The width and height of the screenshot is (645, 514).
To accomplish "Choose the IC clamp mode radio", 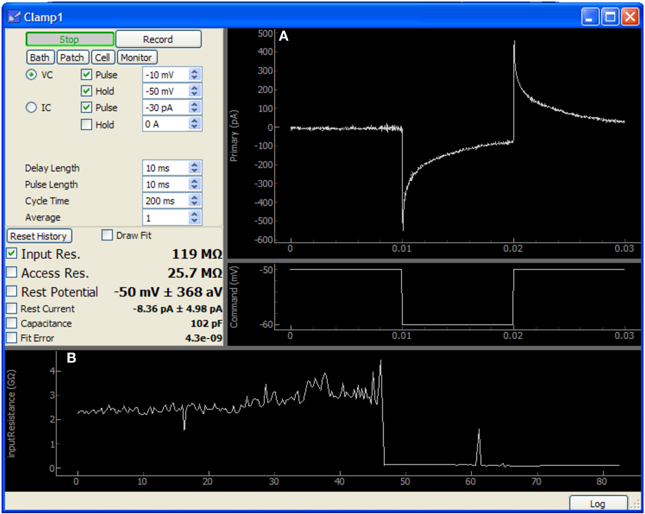I will (31, 108).
